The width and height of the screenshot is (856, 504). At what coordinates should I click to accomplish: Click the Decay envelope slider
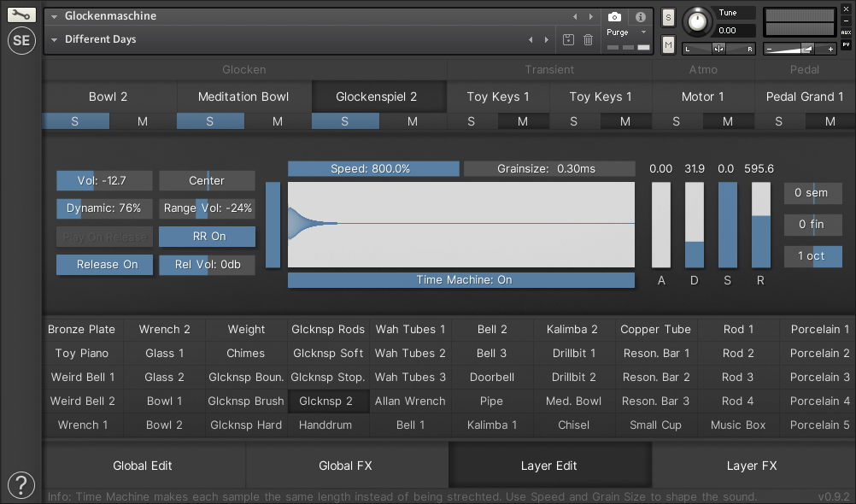(x=695, y=226)
